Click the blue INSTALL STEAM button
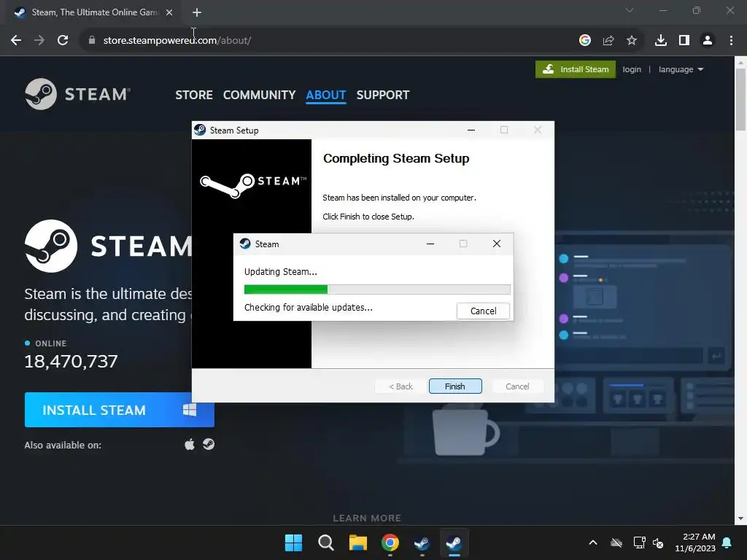The image size is (747, 560). click(119, 410)
